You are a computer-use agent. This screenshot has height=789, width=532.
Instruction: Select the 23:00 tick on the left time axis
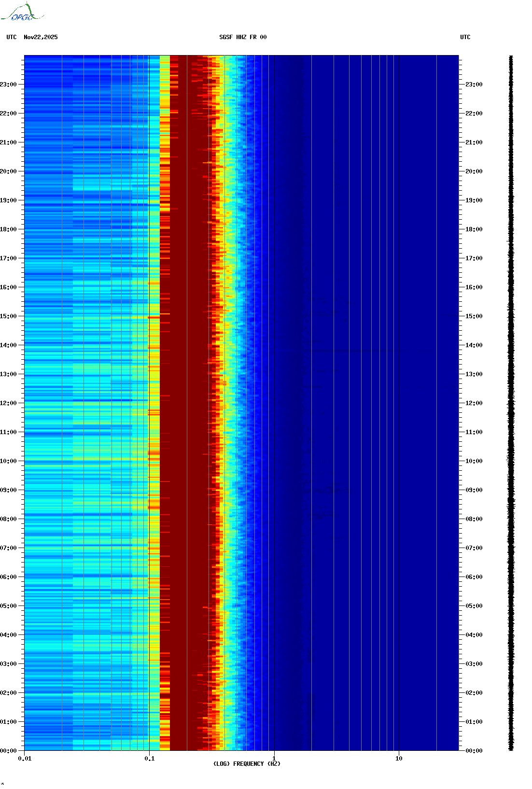click(9, 85)
